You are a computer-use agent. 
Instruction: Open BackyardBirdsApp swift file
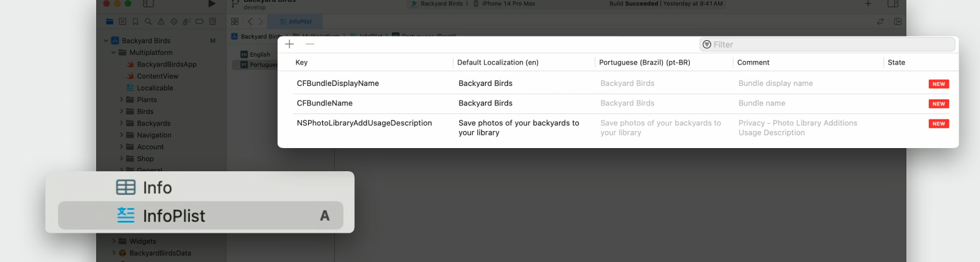(x=166, y=65)
